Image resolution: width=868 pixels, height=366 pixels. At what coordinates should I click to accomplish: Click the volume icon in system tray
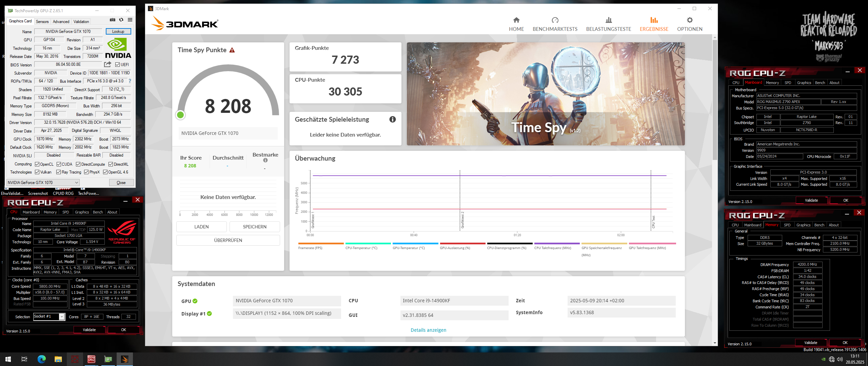pyautogui.click(x=840, y=359)
